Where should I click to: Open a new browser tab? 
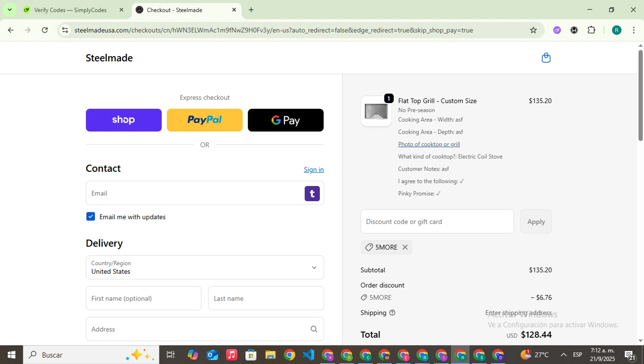[x=251, y=9]
